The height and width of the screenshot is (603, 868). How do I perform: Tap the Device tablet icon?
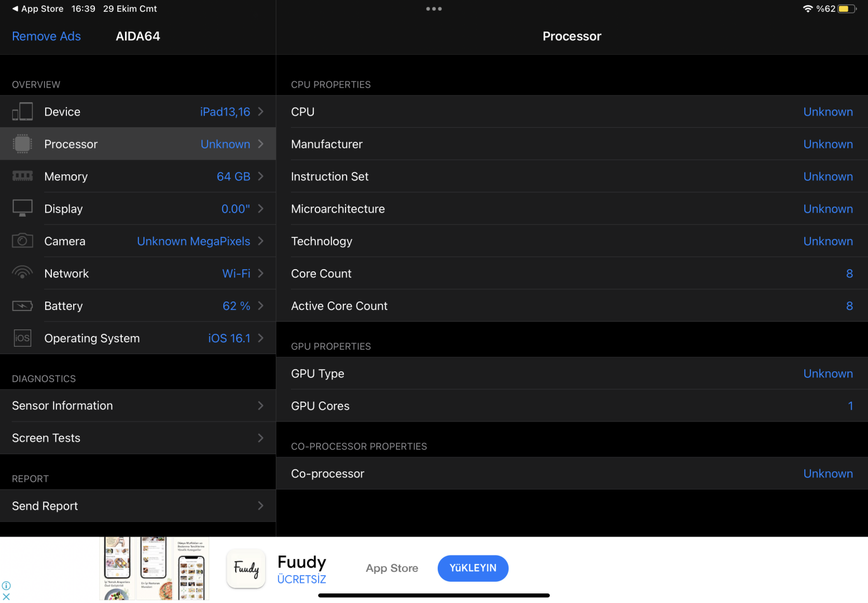pyautogui.click(x=22, y=112)
